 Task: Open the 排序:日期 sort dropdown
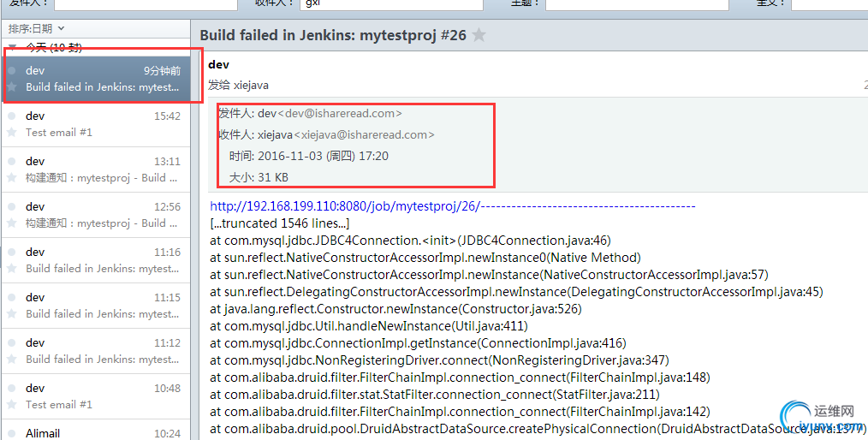[x=37, y=28]
